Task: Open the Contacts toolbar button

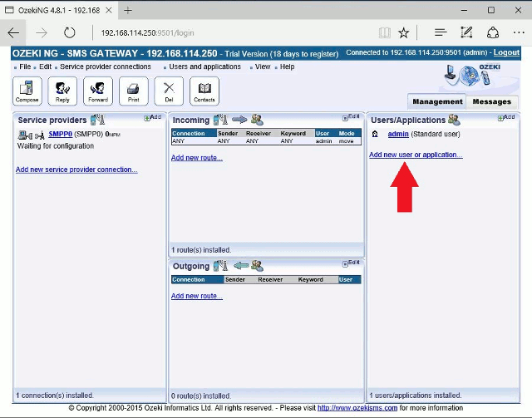Action: coord(204,91)
